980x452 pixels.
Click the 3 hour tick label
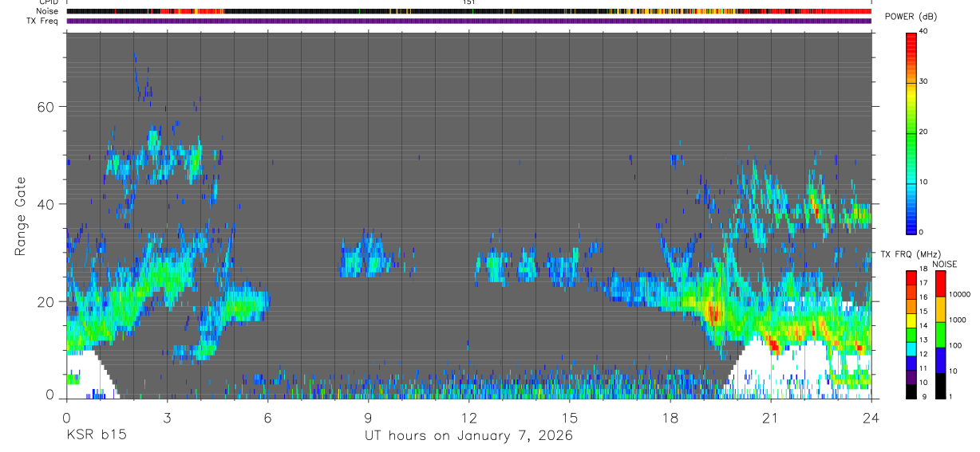[x=167, y=417]
